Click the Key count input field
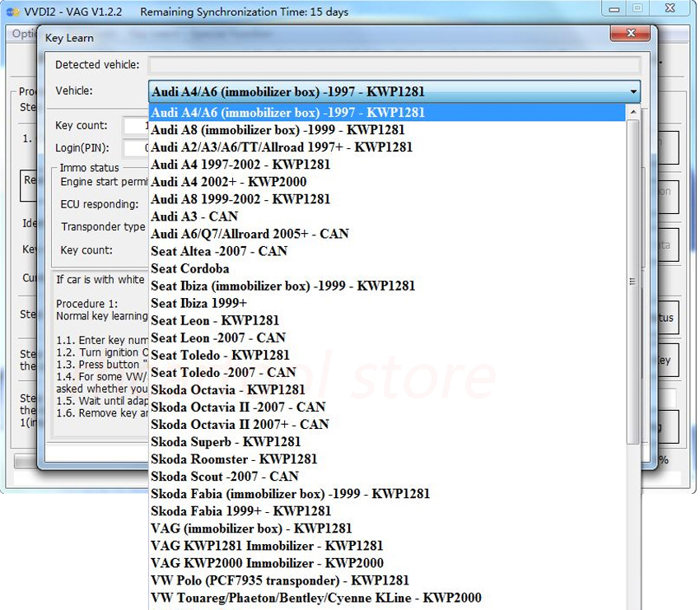Screen dimensions: 700x610 (x=136, y=126)
